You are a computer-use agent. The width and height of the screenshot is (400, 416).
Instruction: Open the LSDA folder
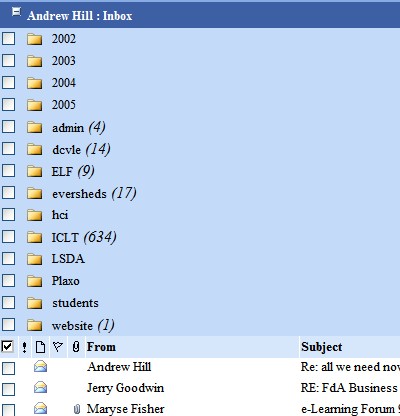68,259
